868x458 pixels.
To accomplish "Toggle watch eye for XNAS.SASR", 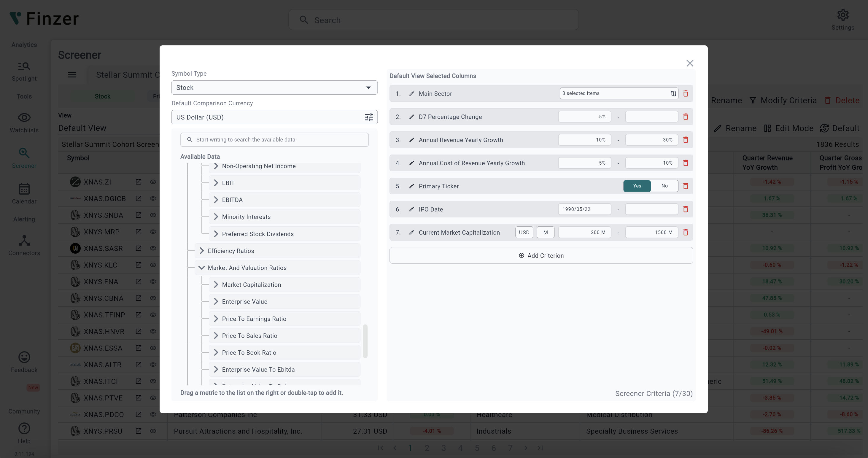I will [x=153, y=248].
